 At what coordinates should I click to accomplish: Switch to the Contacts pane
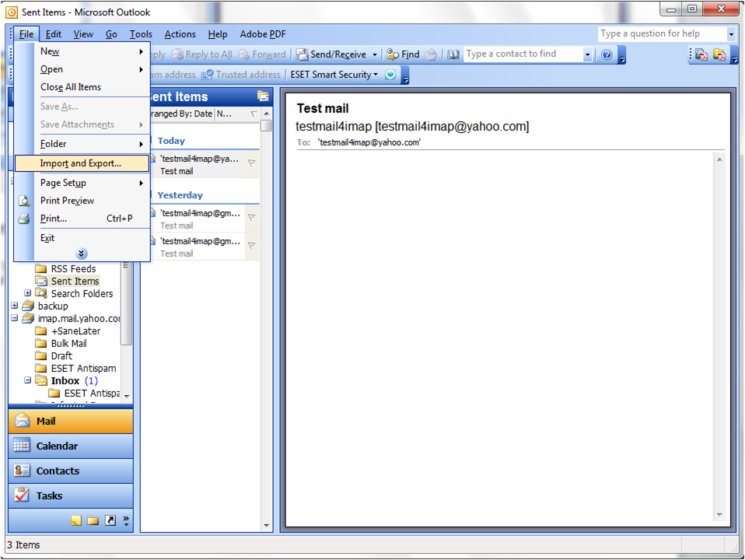point(71,471)
